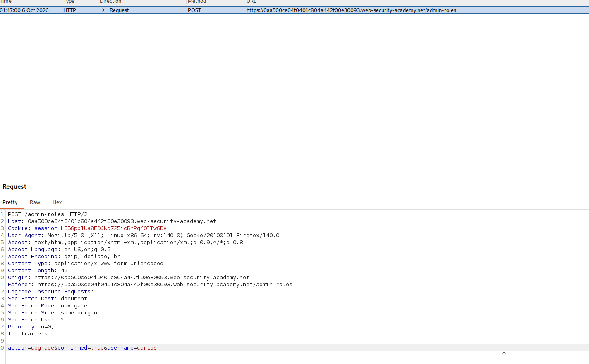Click the Origin header line
Image resolution: width=589 pixels, height=364 pixels.
[x=129, y=278]
